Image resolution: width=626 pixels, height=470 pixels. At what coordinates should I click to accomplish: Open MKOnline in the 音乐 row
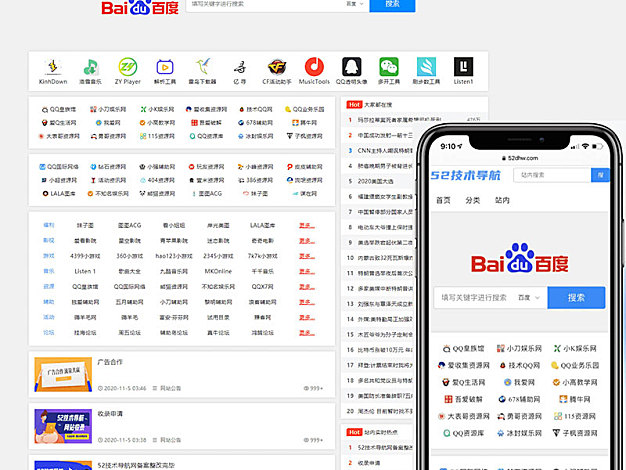point(218,272)
